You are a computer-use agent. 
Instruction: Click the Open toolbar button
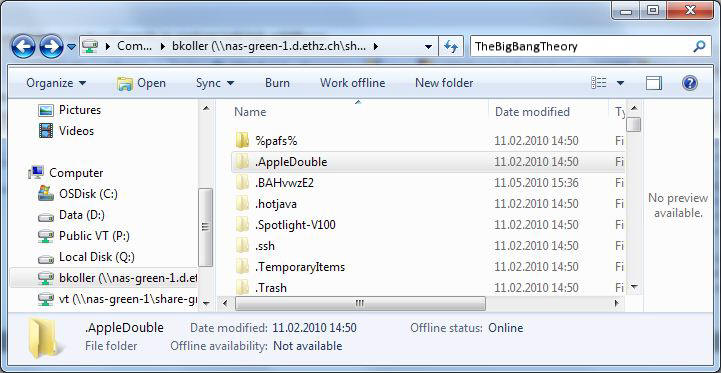[x=141, y=83]
